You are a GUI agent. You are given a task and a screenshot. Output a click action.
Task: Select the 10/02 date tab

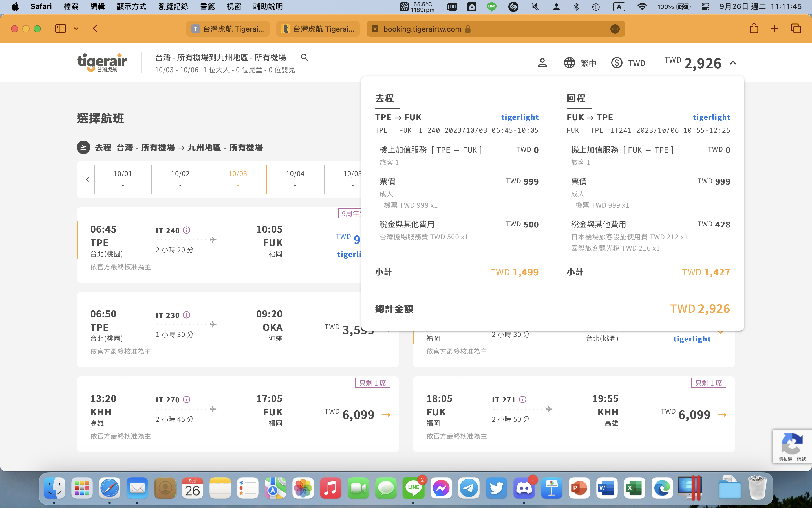(180, 179)
